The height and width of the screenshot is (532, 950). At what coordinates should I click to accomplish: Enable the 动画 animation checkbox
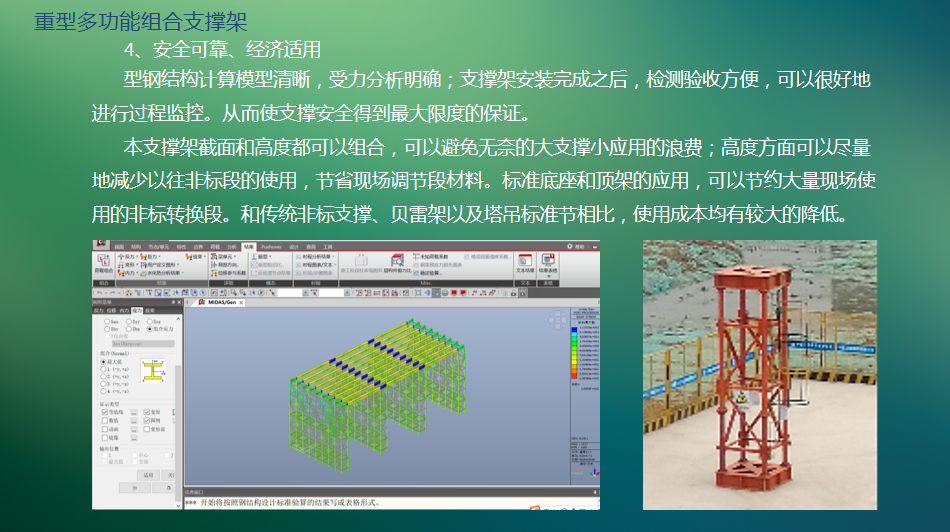(x=105, y=429)
